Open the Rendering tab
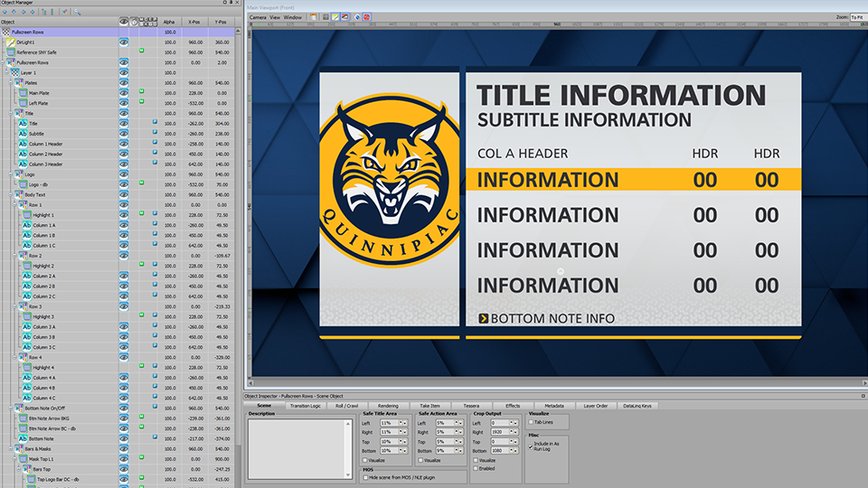 (388, 406)
